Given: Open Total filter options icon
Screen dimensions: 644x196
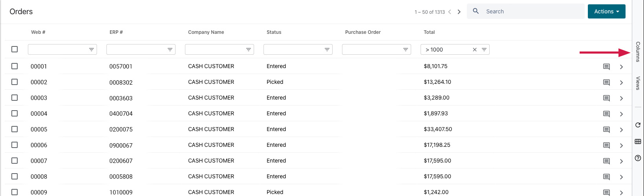Looking at the screenshot, I should click(x=484, y=50).
